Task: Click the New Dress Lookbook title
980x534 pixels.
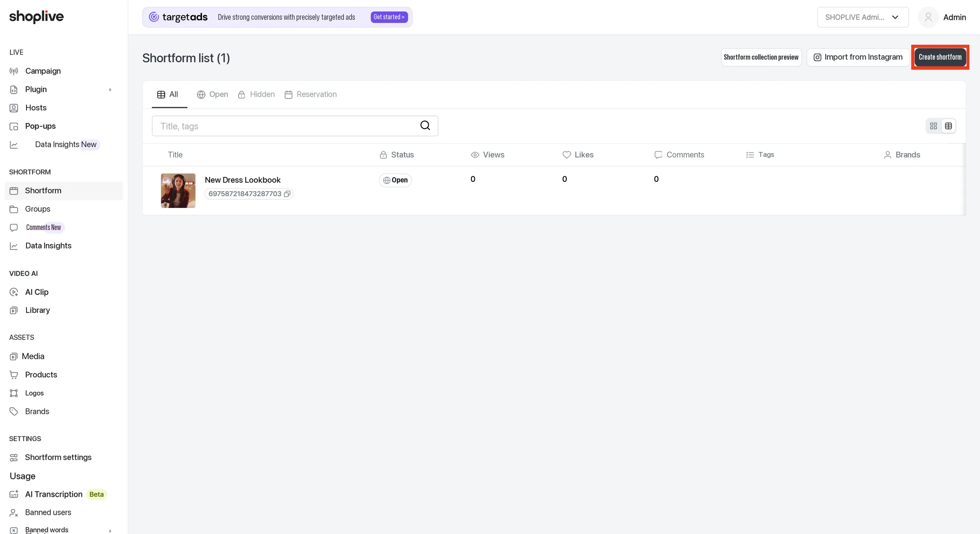Action: coord(243,180)
